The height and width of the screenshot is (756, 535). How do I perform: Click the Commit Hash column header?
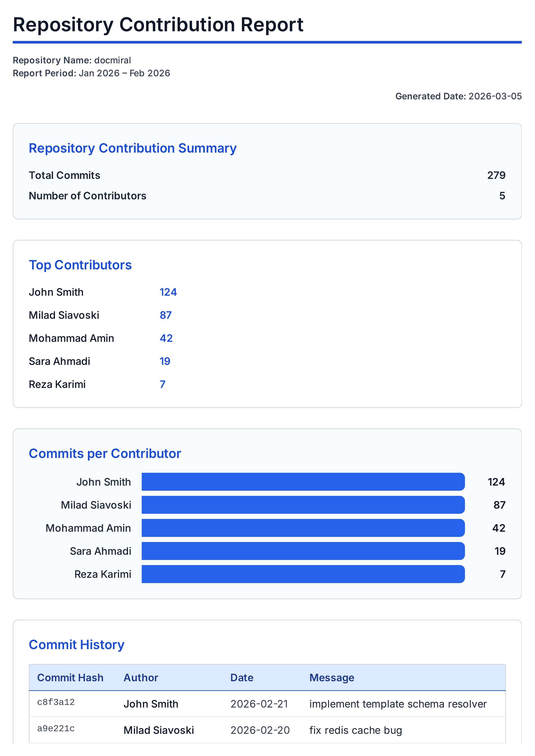70,678
